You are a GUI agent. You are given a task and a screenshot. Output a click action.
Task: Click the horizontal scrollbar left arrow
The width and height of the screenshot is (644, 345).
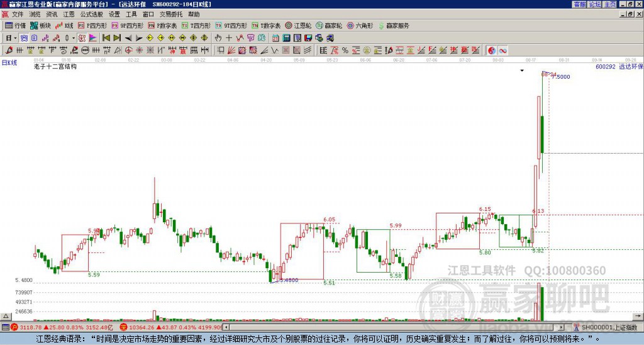(x=226, y=327)
